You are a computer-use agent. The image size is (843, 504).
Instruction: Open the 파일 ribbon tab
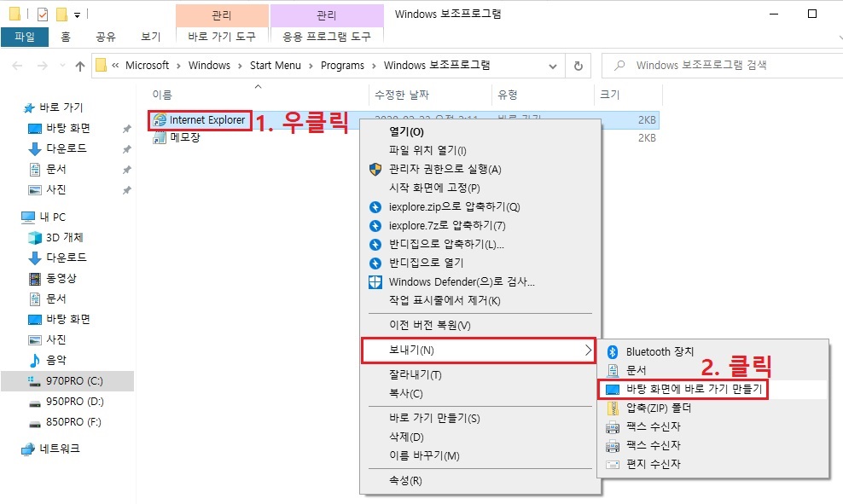tap(25, 37)
